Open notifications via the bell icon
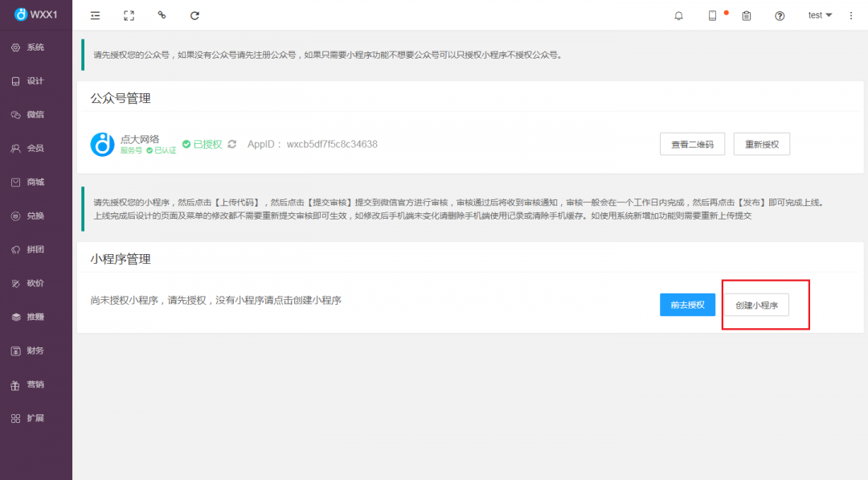Image resolution: width=868 pixels, height=480 pixels. (678, 14)
